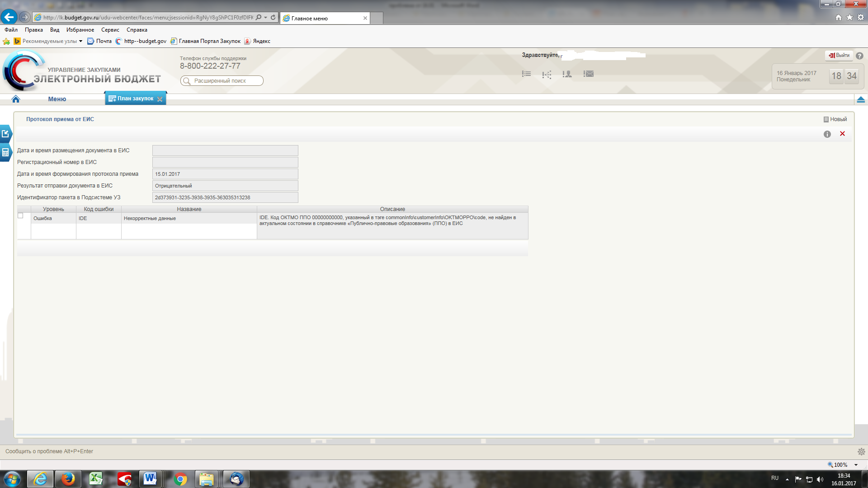Click the Расширенный поиск search field
868x488 pixels.
[222, 81]
